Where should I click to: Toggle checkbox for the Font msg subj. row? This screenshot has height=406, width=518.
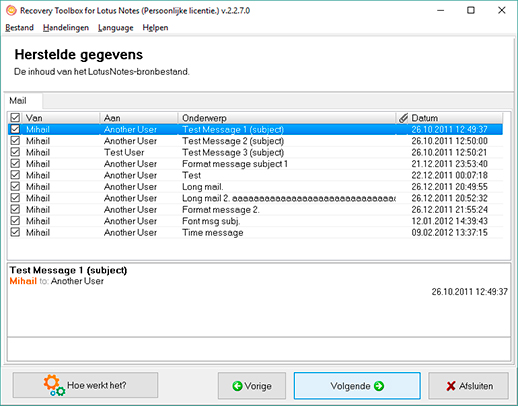[x=15, y=221]
